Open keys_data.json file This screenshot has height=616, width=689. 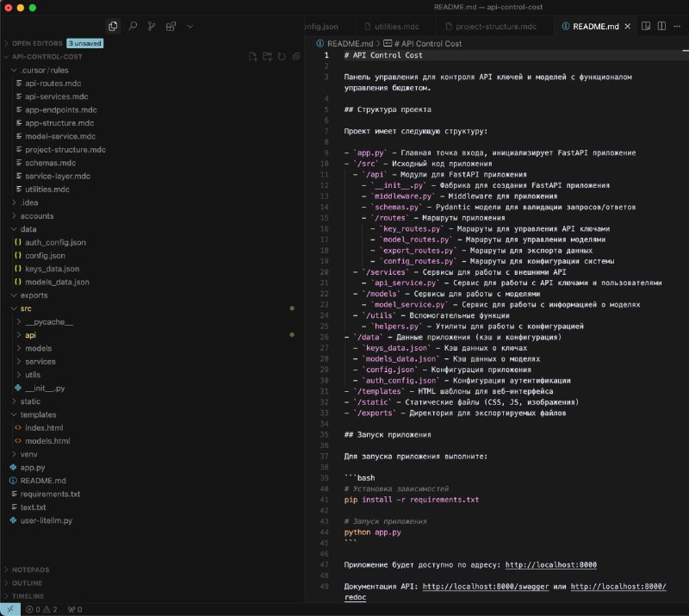pyautogui.click(x=52, y=269)
